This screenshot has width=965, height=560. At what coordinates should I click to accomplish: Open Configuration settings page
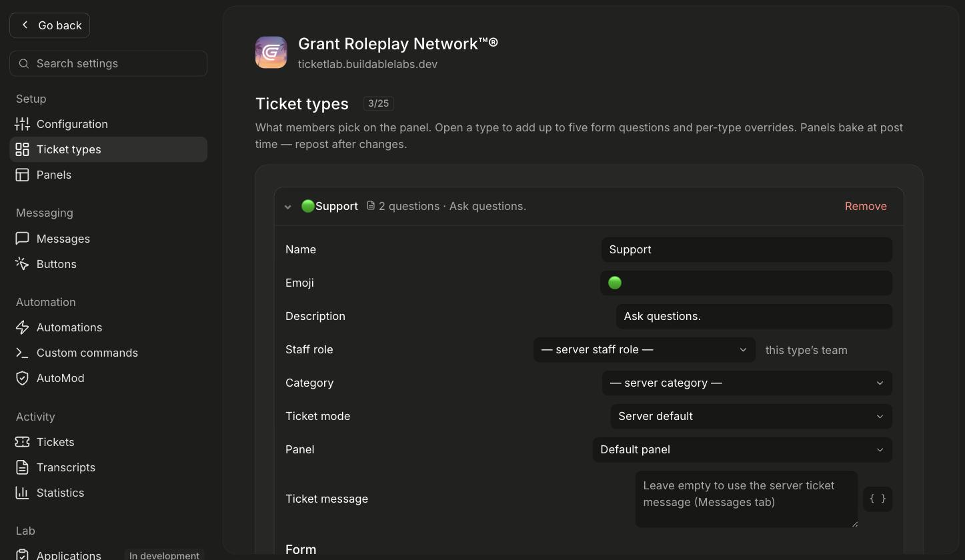(108, 124)
